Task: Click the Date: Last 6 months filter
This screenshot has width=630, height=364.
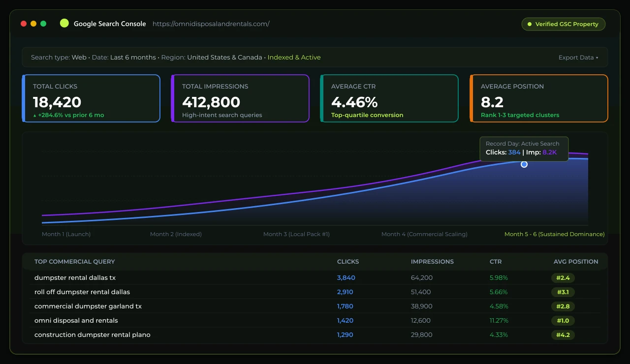Action: (x=124, y=58)
